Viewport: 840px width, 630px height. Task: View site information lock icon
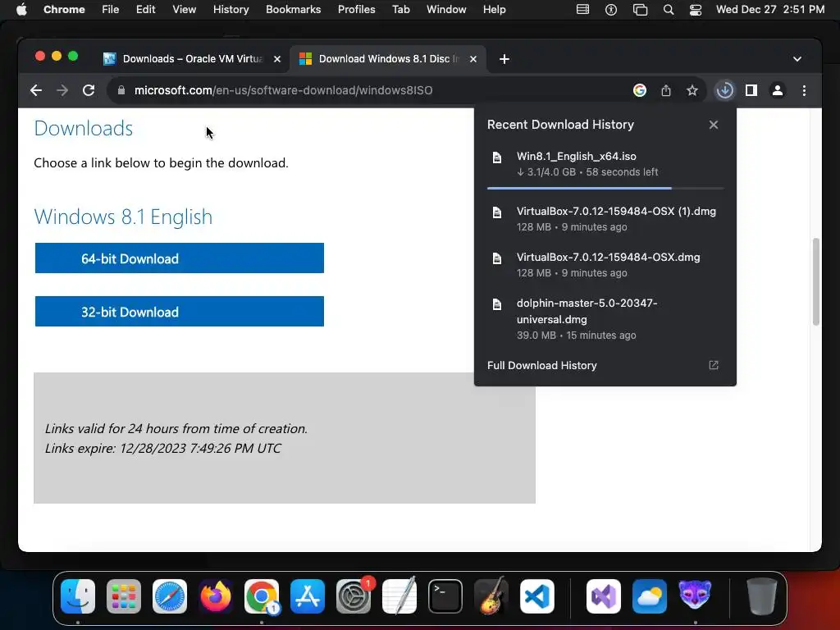click(121, 90)
